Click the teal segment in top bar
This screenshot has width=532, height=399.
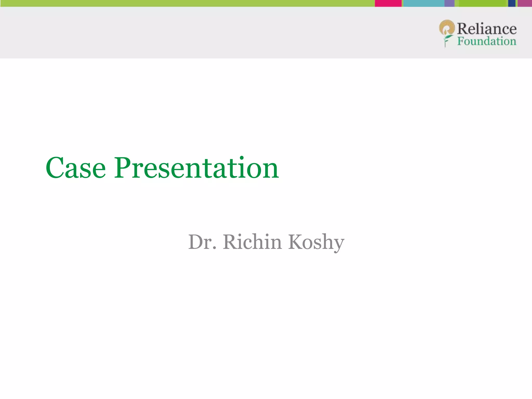pos(423,3)
